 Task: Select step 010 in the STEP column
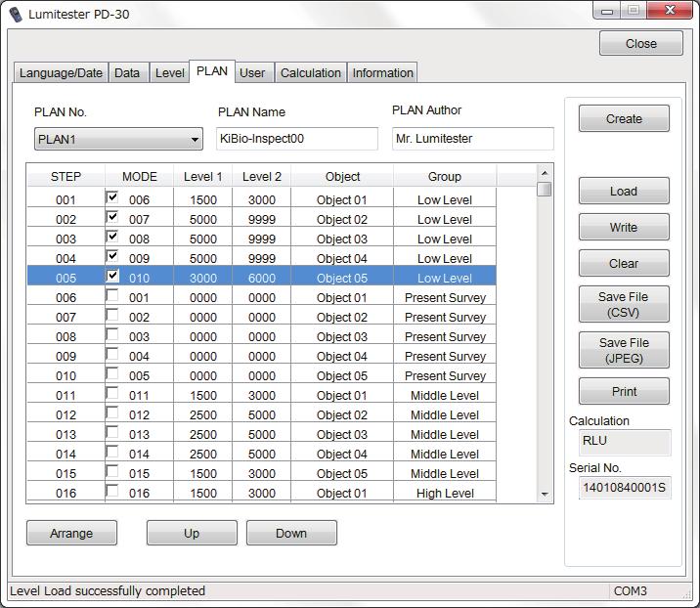[x=66, y=376]
